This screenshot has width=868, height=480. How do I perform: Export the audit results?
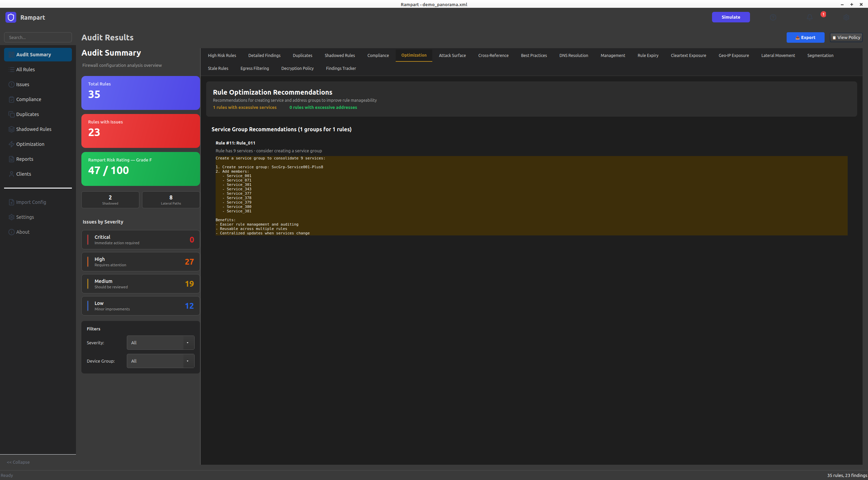point(805,37)
